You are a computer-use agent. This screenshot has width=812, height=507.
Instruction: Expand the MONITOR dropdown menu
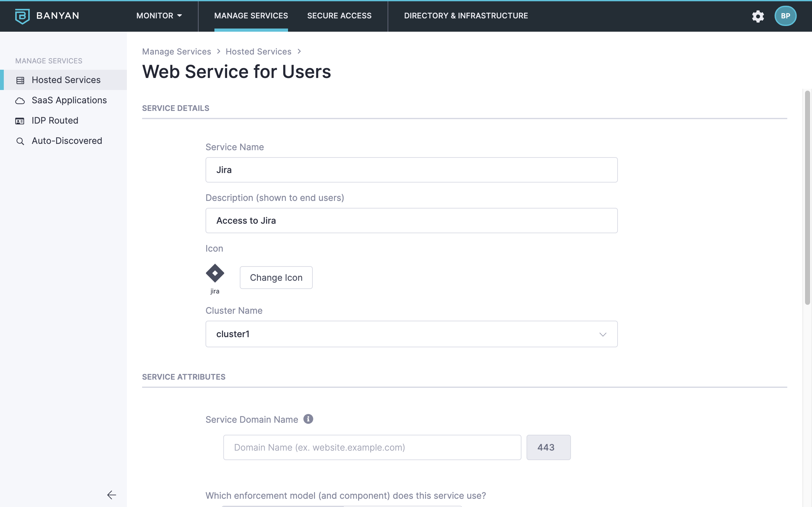159,16
